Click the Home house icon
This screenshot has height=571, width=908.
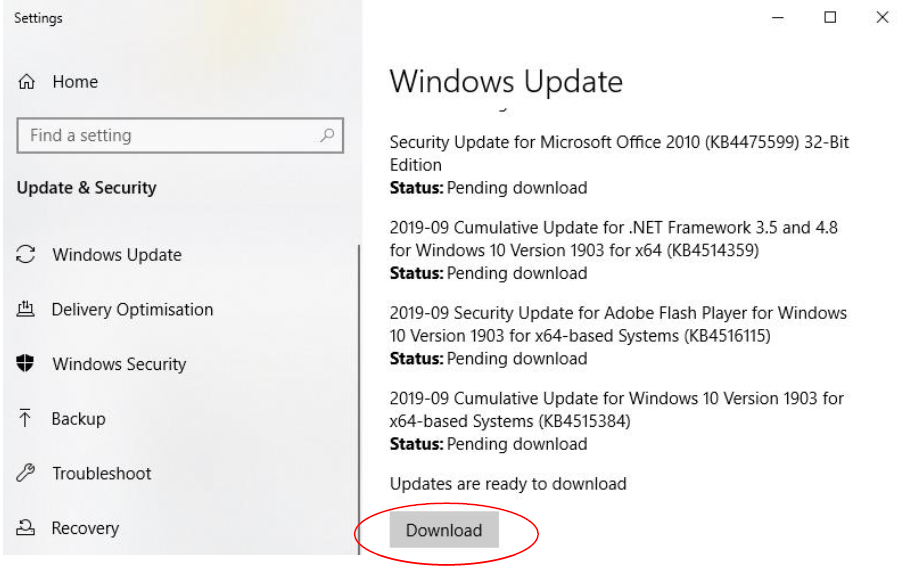[27, 82]
